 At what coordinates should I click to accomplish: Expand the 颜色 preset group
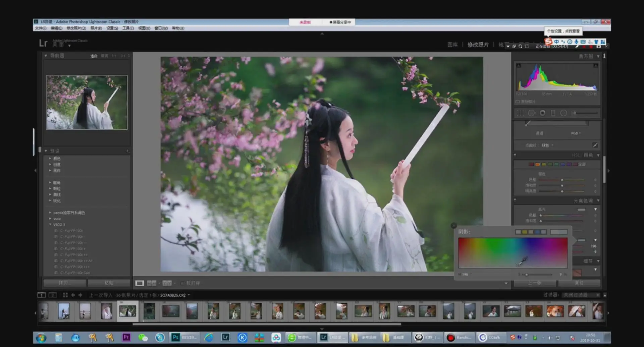(50, 158)
